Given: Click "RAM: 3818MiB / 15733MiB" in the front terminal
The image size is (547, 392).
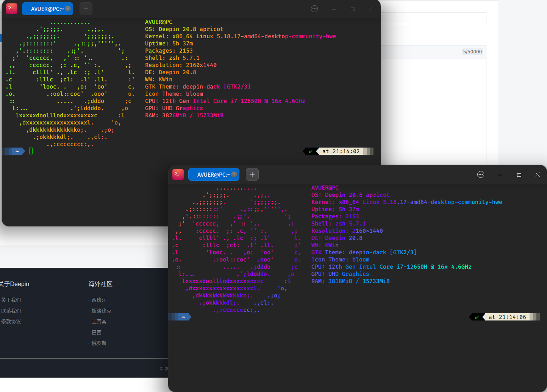Looking at the screenshot, I should click(x=350, y=281).
